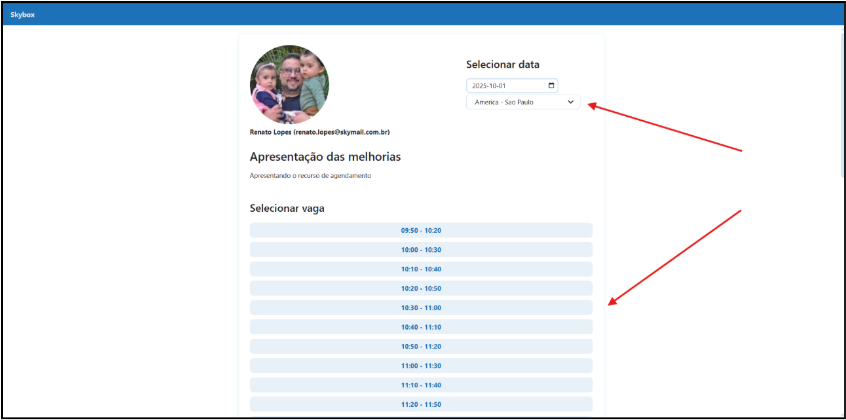Click Renato Lopes circular profile photo
Viewport: 846px width, 420px height.
point(289,84)
